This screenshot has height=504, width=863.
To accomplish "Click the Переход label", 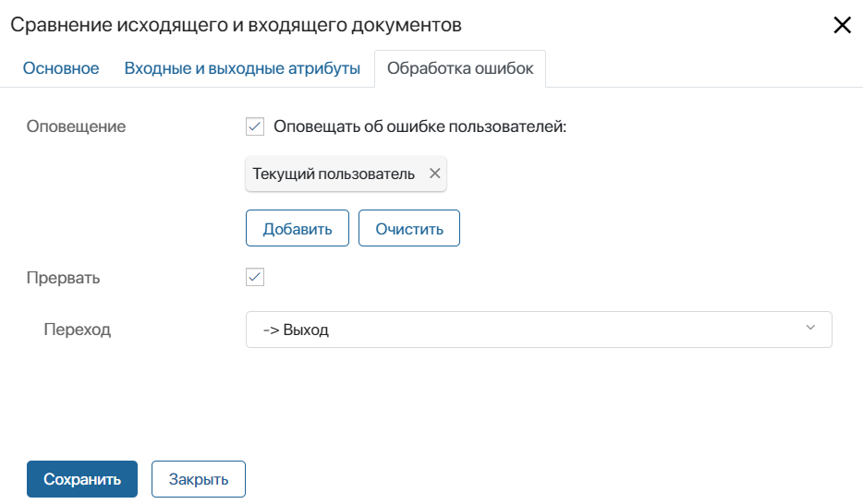I will click(x=77, y=330).
